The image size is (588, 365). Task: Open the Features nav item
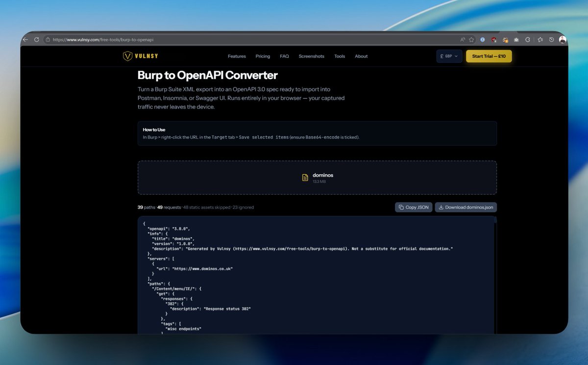[237, 56]
